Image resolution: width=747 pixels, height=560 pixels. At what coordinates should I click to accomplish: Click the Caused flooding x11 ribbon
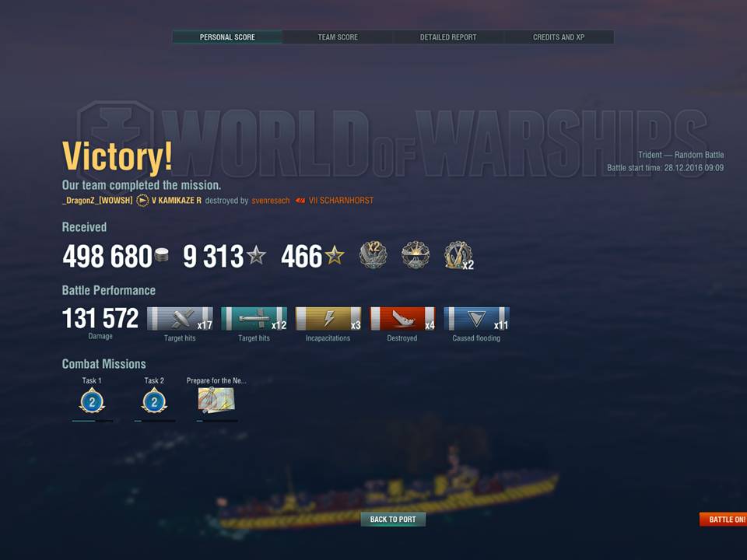pos(476,319)
